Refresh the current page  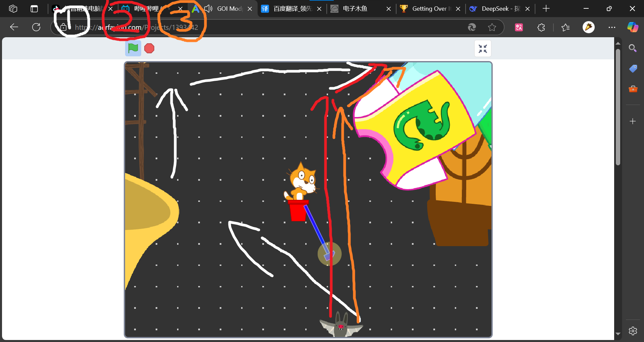click(x=36, y=27)
